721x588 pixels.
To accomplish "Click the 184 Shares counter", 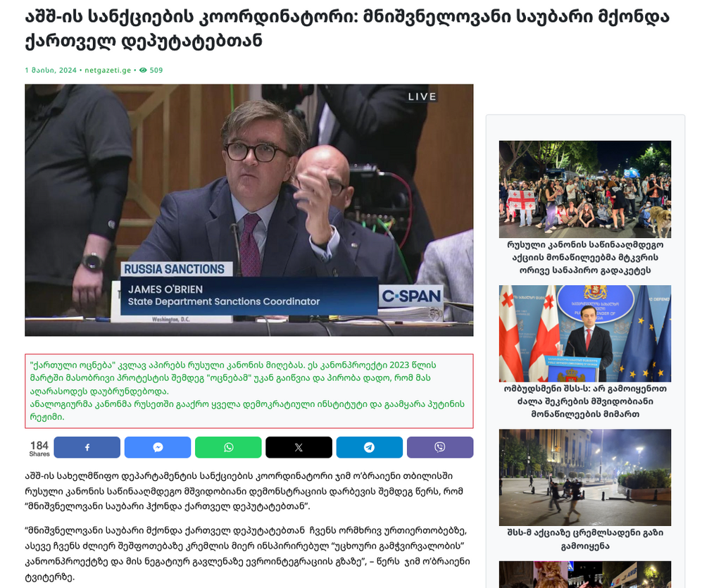I will pyautogui.click(x=39, y=449).
